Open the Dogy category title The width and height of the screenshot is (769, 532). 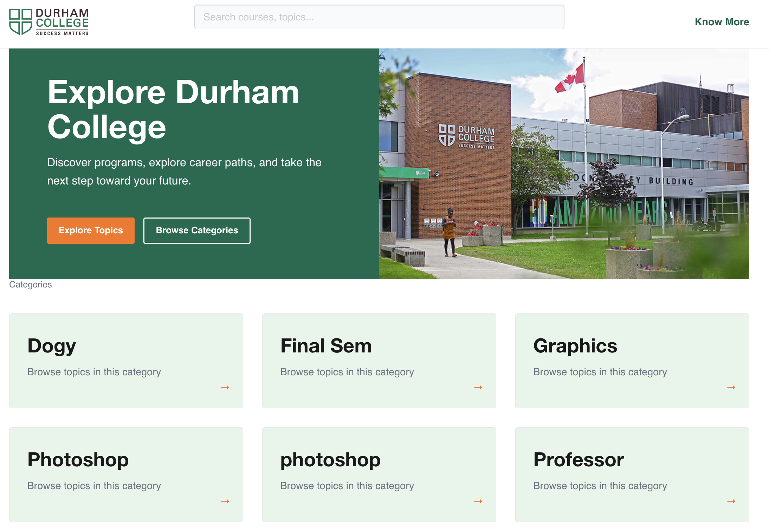52,346
